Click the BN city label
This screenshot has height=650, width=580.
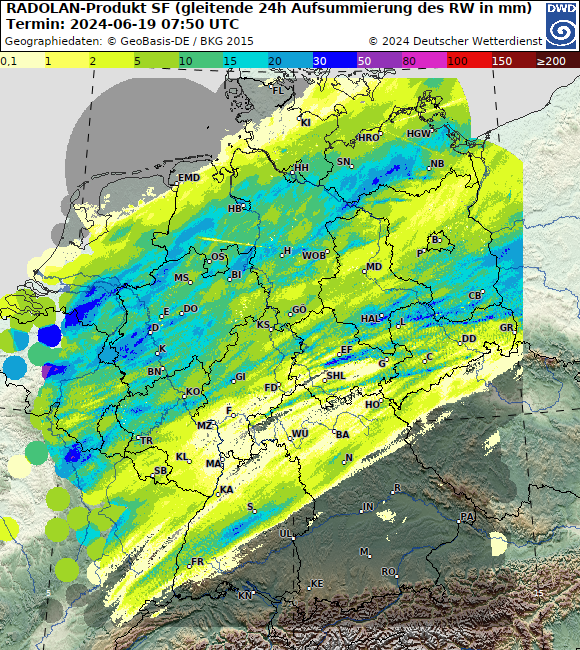154,371
